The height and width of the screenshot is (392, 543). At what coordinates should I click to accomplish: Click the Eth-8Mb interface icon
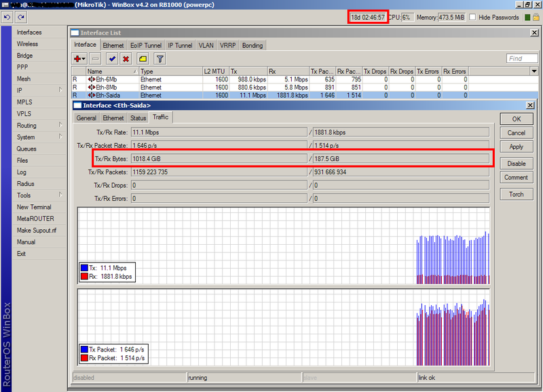(x=92, y=87)
